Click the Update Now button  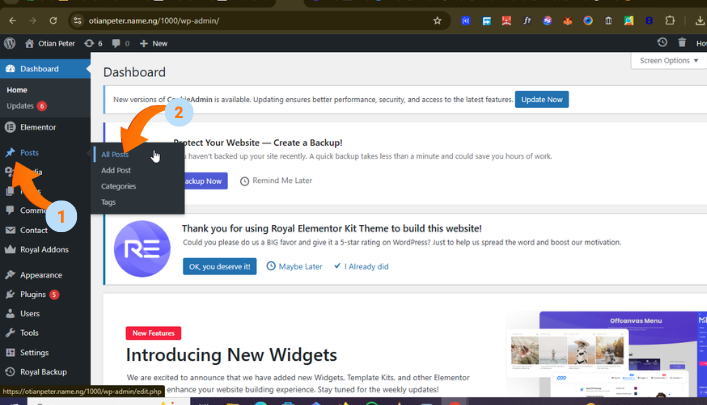pyautogui.click(x=541, y=99)
